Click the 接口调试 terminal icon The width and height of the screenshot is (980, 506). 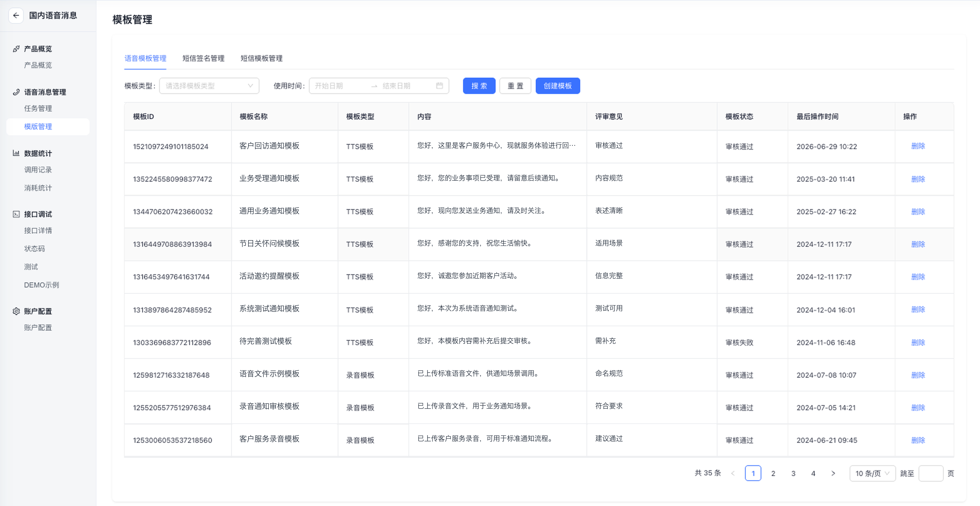[16, 214]
